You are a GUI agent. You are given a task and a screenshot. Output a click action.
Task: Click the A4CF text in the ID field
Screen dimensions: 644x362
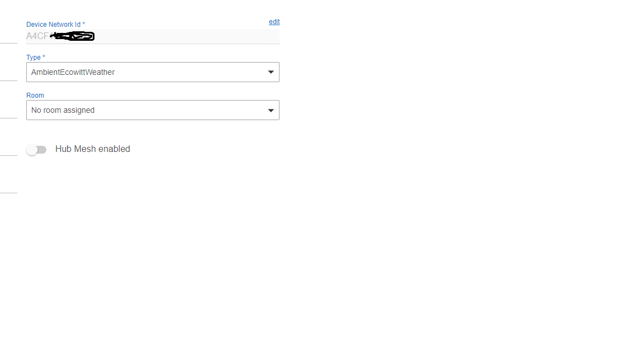[x=37, y=36]
